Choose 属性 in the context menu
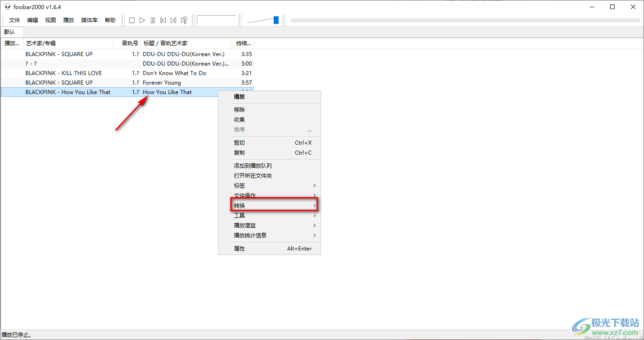 [270, 249]
